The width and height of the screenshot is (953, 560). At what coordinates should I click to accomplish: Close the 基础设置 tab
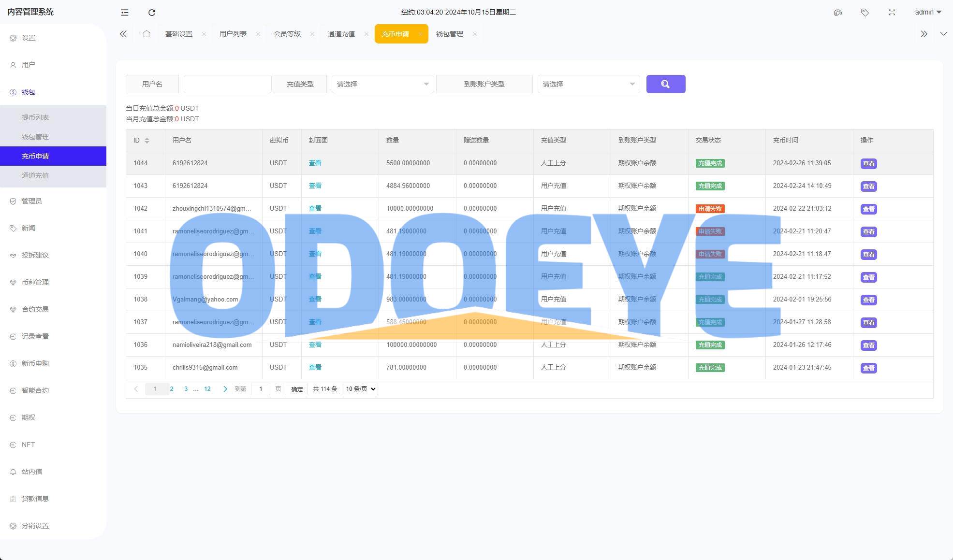204,34
